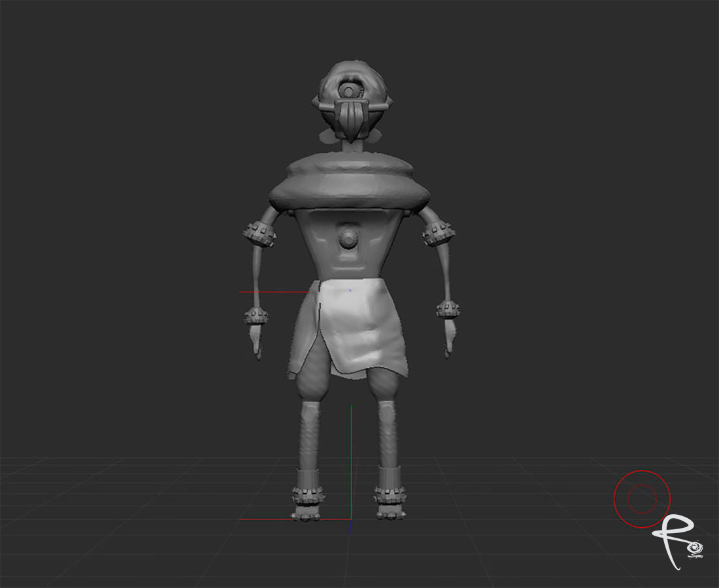719x588 pixels.
Task: Select the round eye on the character's head
Action: click(x=351, y=89)
